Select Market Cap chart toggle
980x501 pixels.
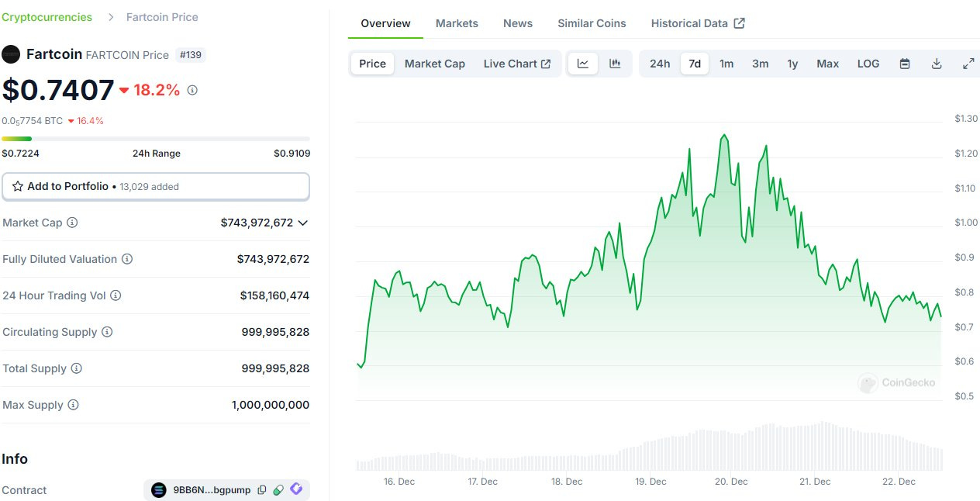(x=435, y=64)
